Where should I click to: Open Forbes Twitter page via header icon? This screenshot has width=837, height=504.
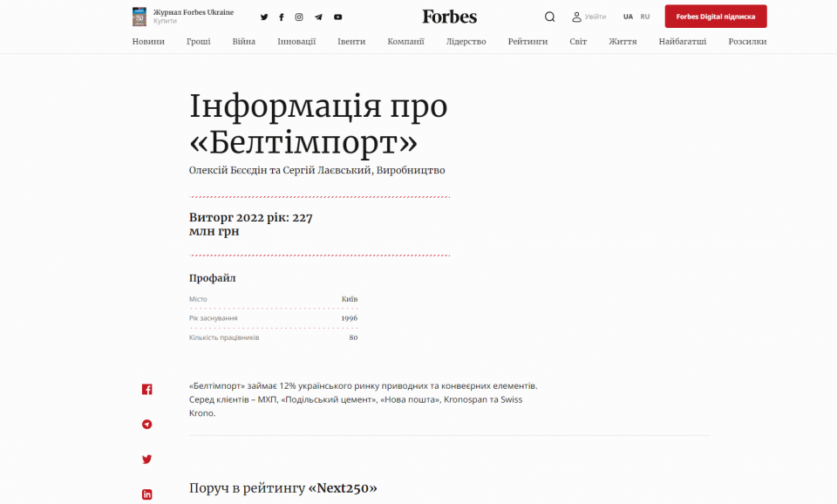pos(263,17)
